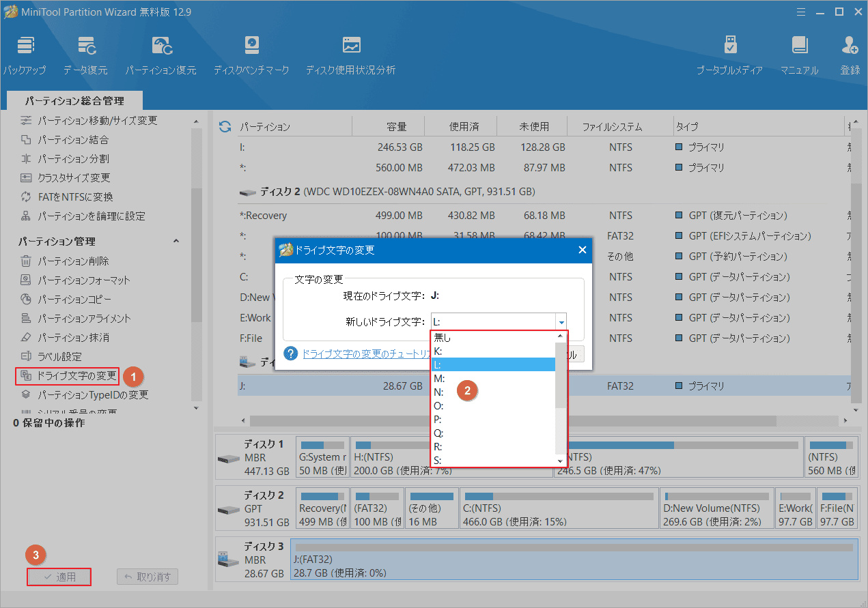Choose ドライブ文字の変更 in the sidebar
The image size is (868, 608).
point(68,376)
